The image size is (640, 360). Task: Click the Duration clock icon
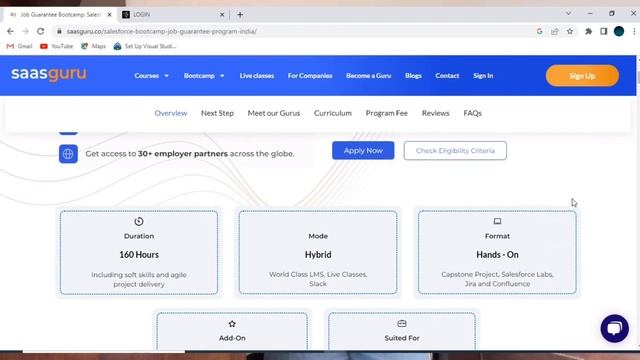click(139, 221)
